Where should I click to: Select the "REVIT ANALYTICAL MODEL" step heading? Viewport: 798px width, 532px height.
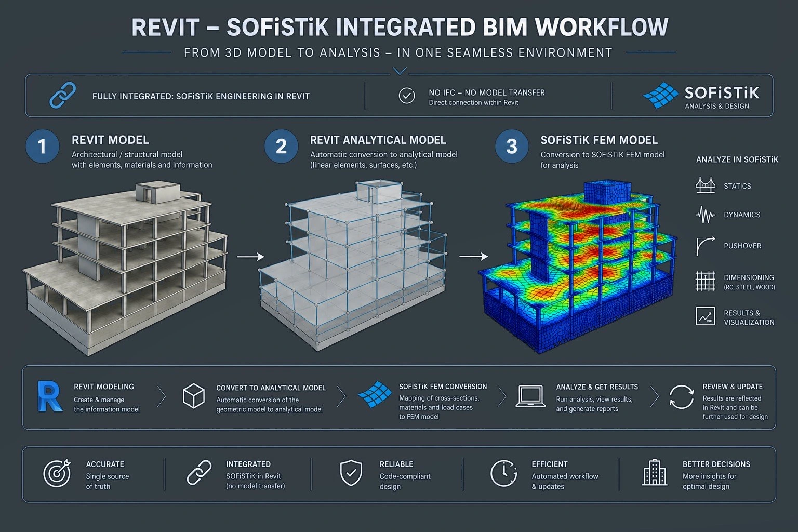[x=378, y=140]
